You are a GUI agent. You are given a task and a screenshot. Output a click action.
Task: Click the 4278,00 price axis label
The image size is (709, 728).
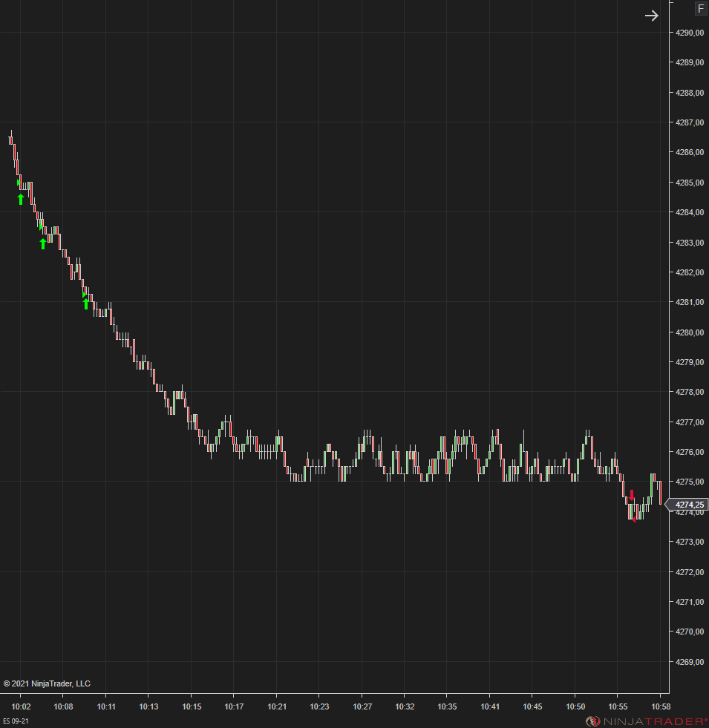690,392
